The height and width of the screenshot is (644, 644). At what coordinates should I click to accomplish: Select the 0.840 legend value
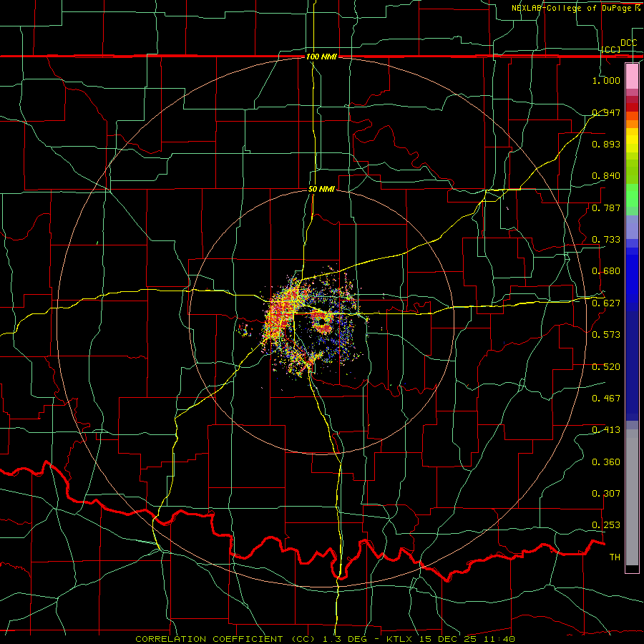click(x=606, y=176)
